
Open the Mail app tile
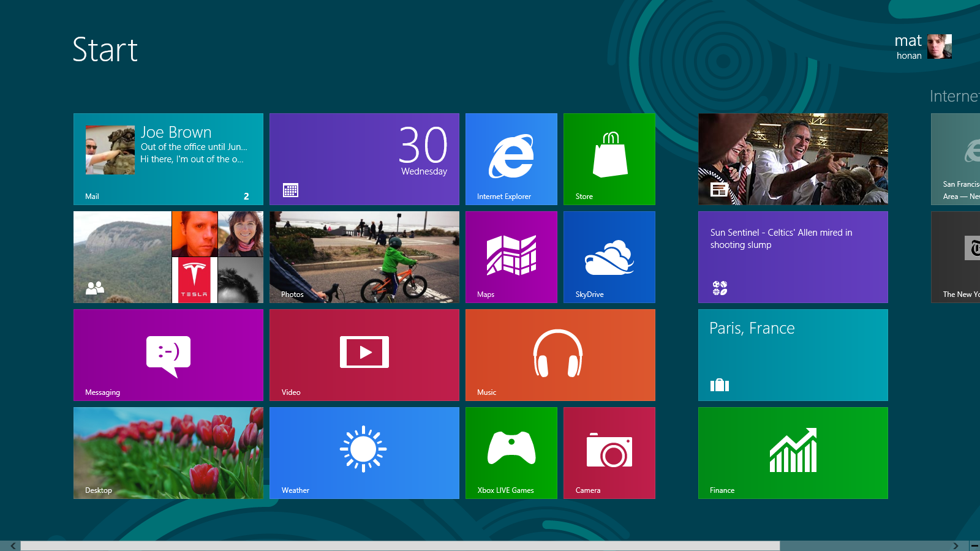(x=168, y=159)
